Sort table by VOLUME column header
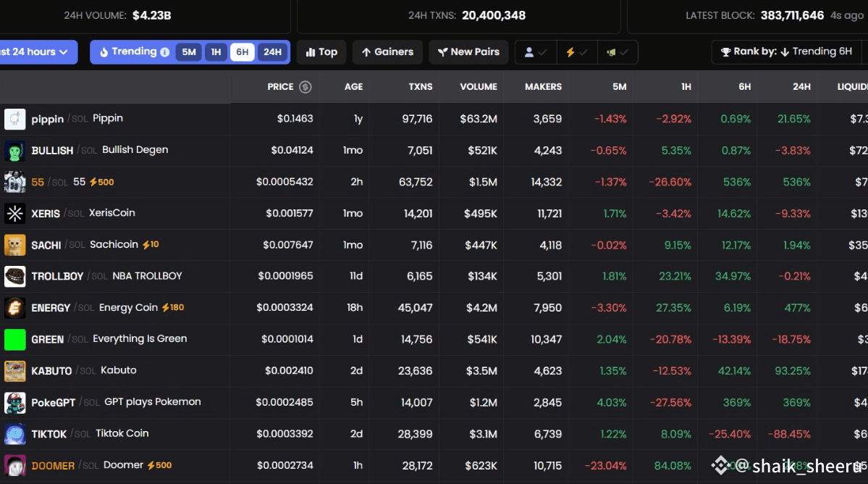Viewport: 868px width, 484px height. tap(479, 87)
